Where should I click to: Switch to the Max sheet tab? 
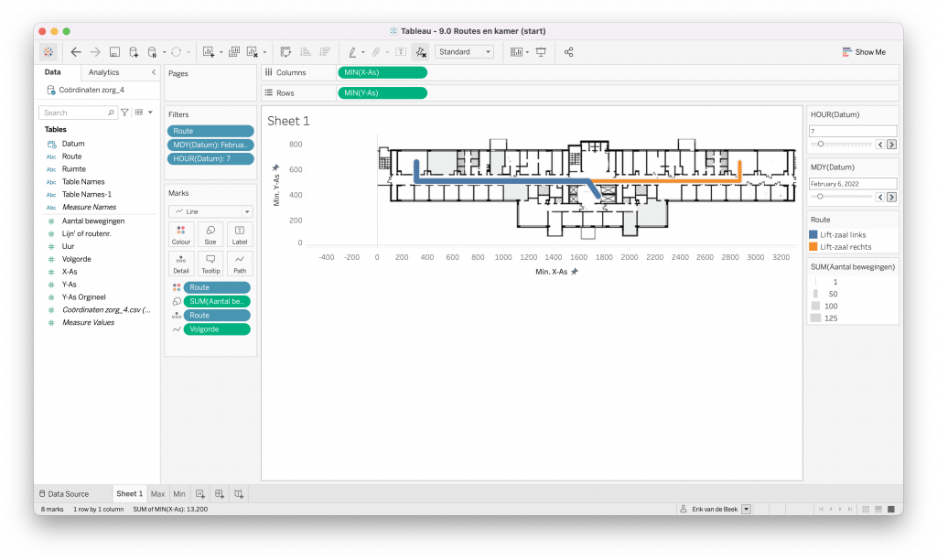pos(157,494)
